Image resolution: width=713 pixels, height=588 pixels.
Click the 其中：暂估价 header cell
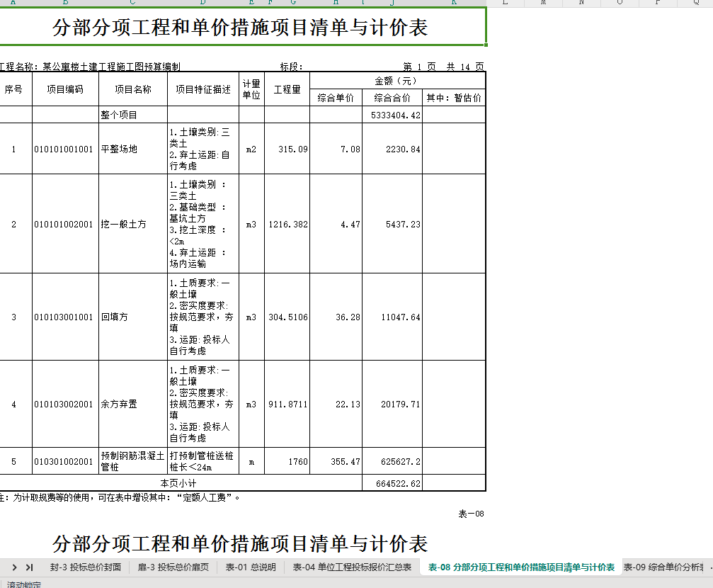click(454, 98)
